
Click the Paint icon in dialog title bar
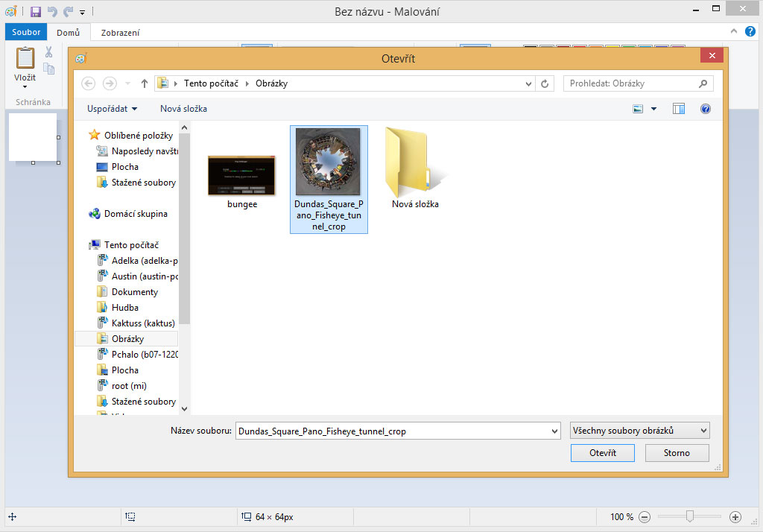pyautogui.click(x=80, y=58)
